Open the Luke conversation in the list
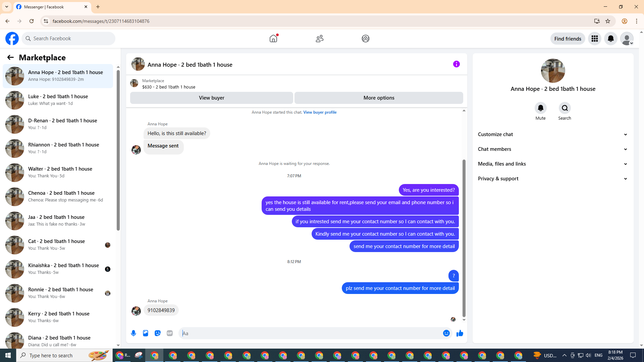Image resolution: width=644 pixels, height=362 pixels. click(x=58, y=100)
